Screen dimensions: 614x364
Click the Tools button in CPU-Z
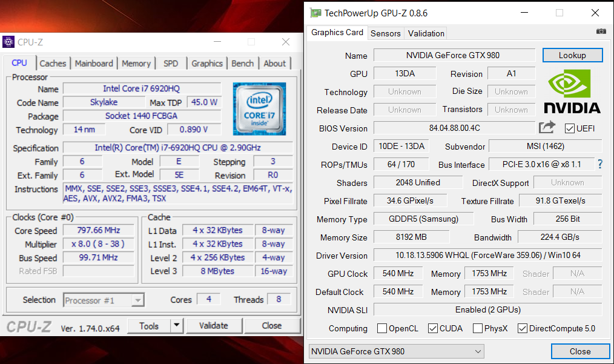coord(149,326)
